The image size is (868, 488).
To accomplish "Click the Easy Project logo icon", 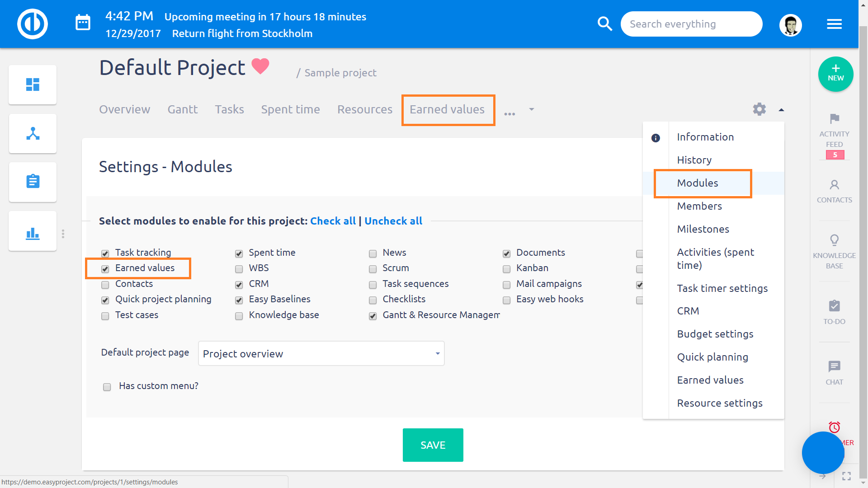I will 33,24.
